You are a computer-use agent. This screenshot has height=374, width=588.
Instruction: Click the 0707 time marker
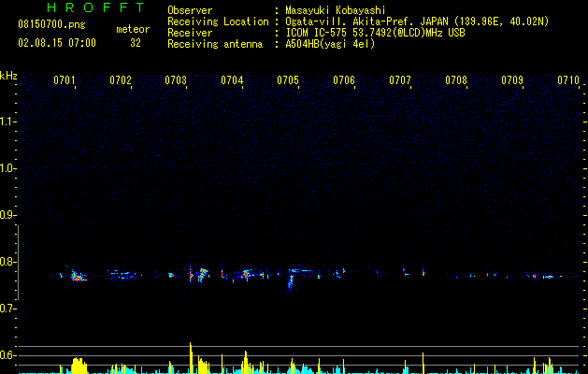click(400, 80)
